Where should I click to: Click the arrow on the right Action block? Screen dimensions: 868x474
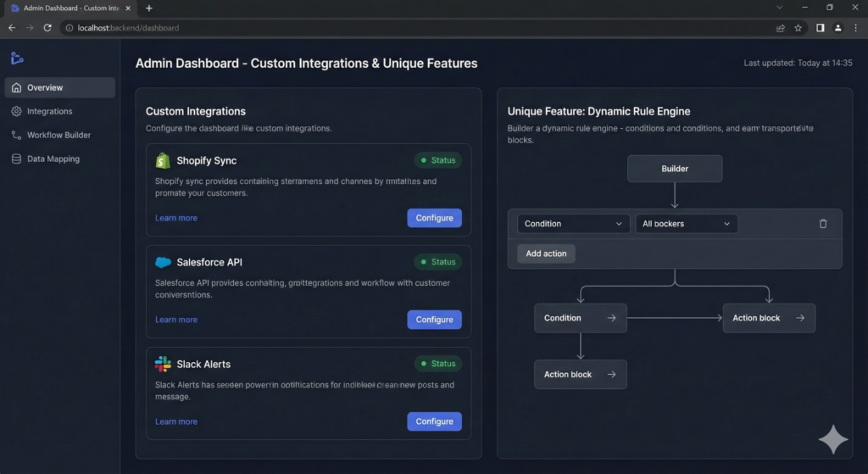pyautogui.click(x=800, y=318)
